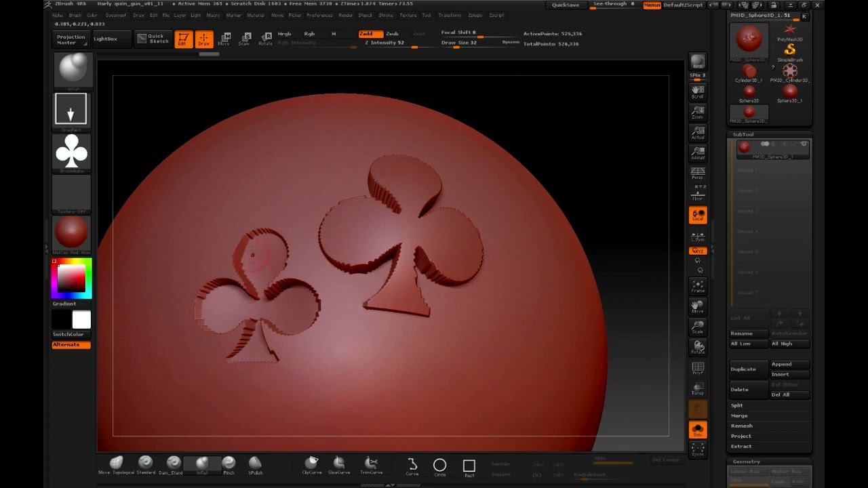The height and width of the screenshot is (488, 868).
Task: Open the club-shaped Brush Alpha picker
Action: [71, 152]
